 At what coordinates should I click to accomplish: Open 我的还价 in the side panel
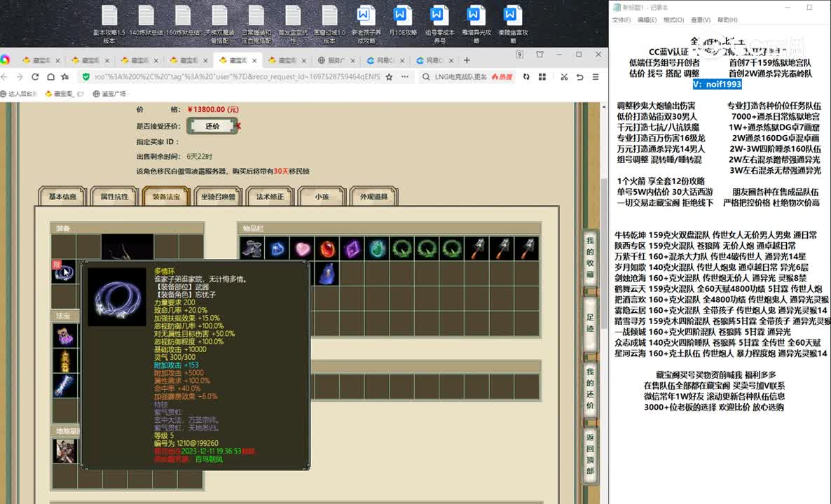[590, 388]
